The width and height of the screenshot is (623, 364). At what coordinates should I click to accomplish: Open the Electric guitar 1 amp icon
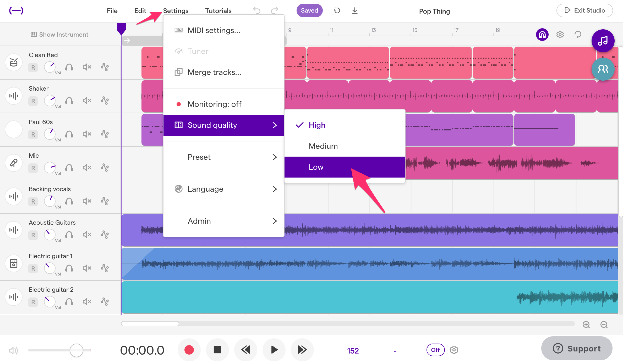pyautogui.click(x=14, y=263)
